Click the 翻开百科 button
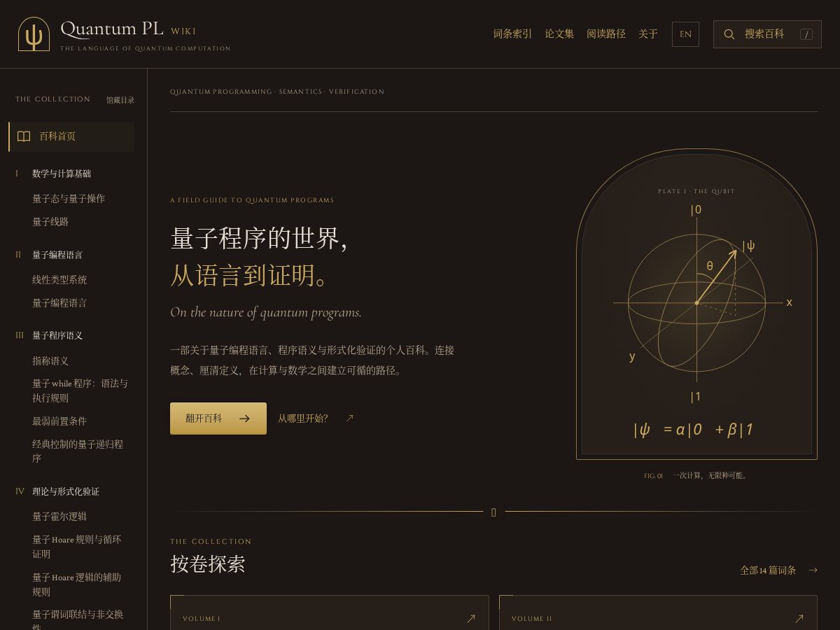This screenshot has width=840, height=630. pyautogui.click(x=218, y=419)
